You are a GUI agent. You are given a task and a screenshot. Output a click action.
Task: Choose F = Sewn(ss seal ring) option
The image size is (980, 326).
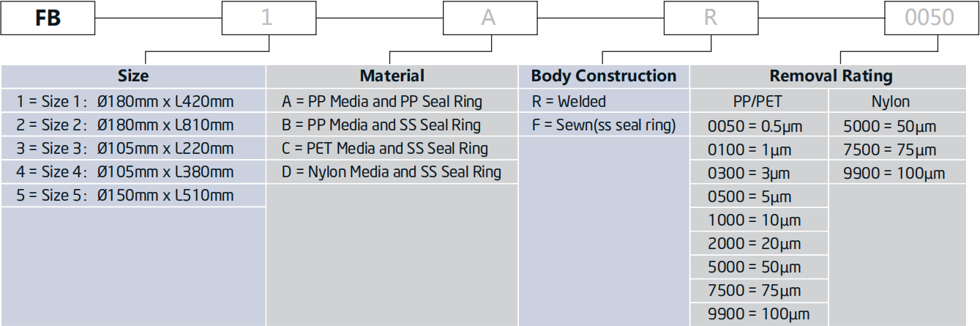point(604,125)
